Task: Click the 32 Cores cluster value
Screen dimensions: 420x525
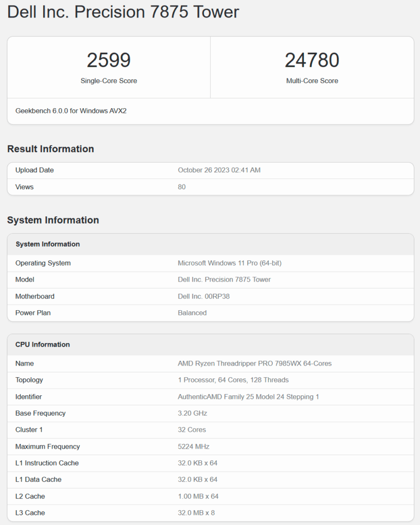Action: click(x=192, y=430)
